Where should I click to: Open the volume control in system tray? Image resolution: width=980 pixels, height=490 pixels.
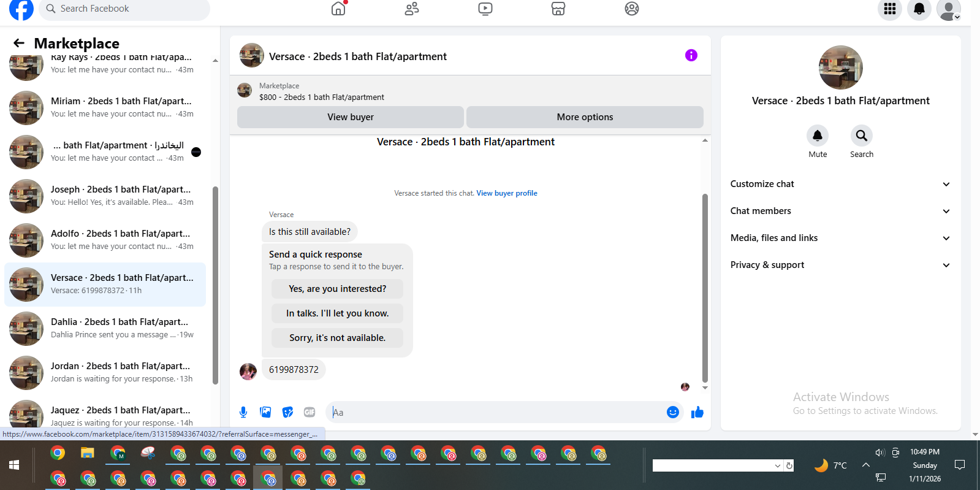coord(880,453)
